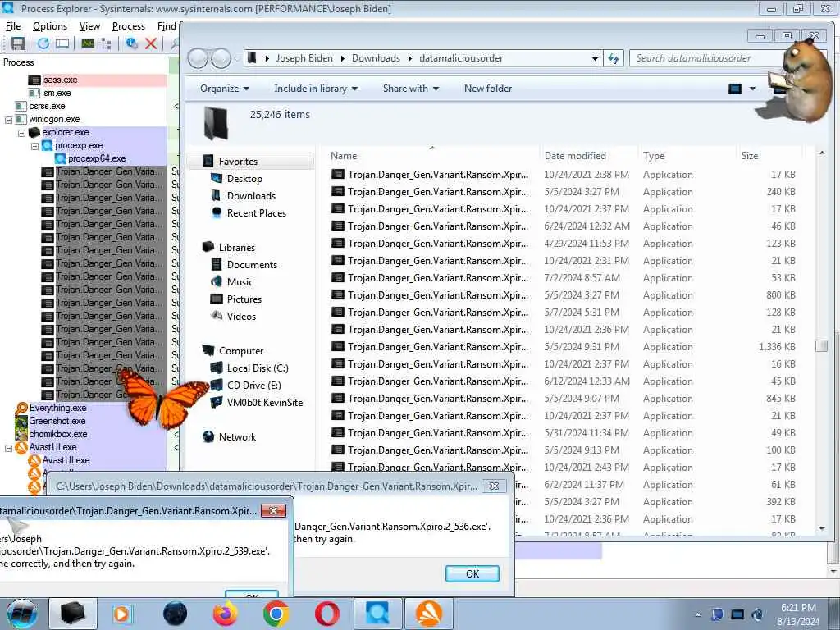Open Recent Places in Favorites
Viewport: 840px width, 630px height.
pos(257,213)
